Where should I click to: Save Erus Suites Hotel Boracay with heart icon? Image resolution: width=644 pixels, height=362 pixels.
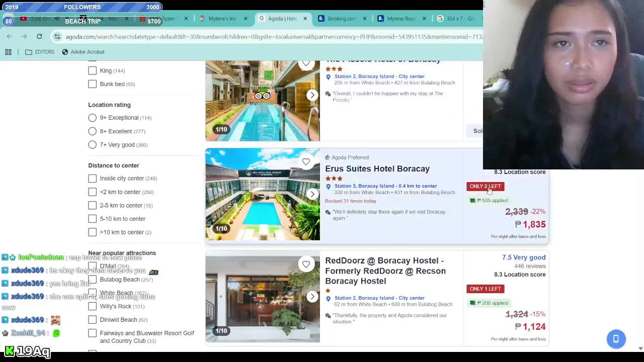pos(306,162)
